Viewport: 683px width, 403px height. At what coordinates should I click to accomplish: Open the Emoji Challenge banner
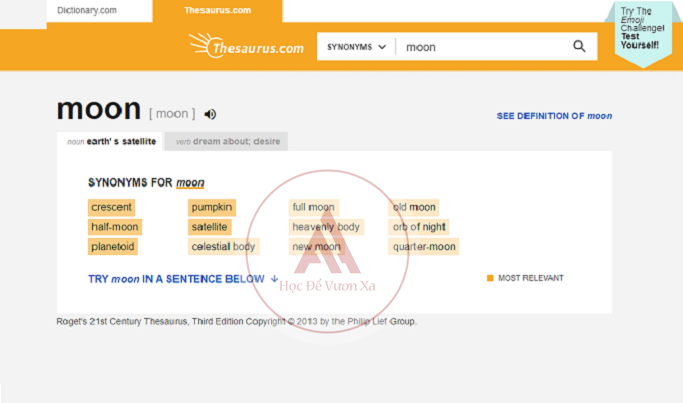coord(641,28)
